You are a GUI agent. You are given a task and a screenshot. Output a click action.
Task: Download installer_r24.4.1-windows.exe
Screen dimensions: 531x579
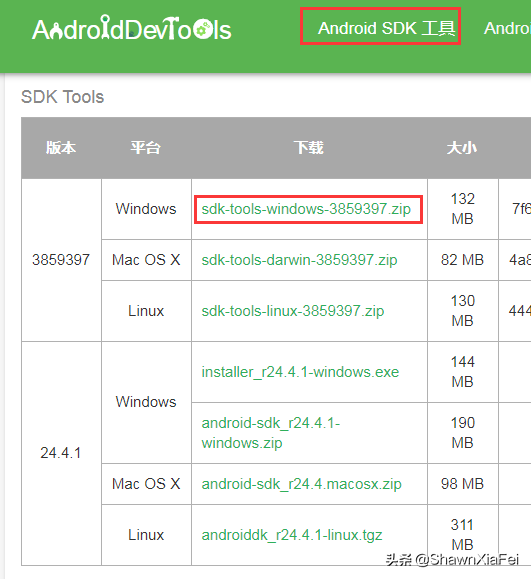click(x=300, y=372)
